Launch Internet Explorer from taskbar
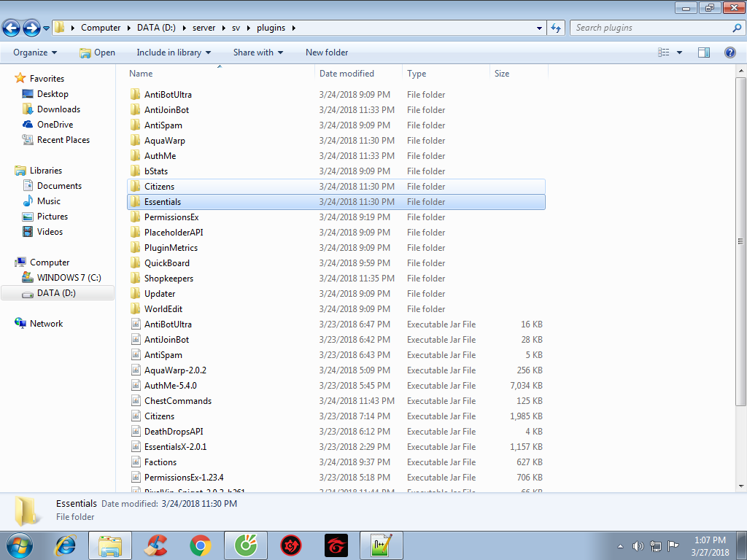This screenshot has height=560, width=747. click(65, 545)
